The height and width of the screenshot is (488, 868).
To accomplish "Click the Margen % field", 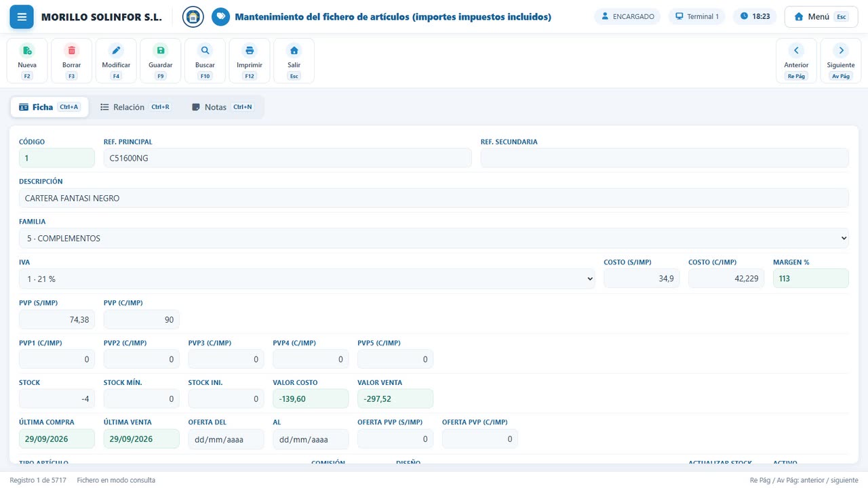I will point(811,279).
